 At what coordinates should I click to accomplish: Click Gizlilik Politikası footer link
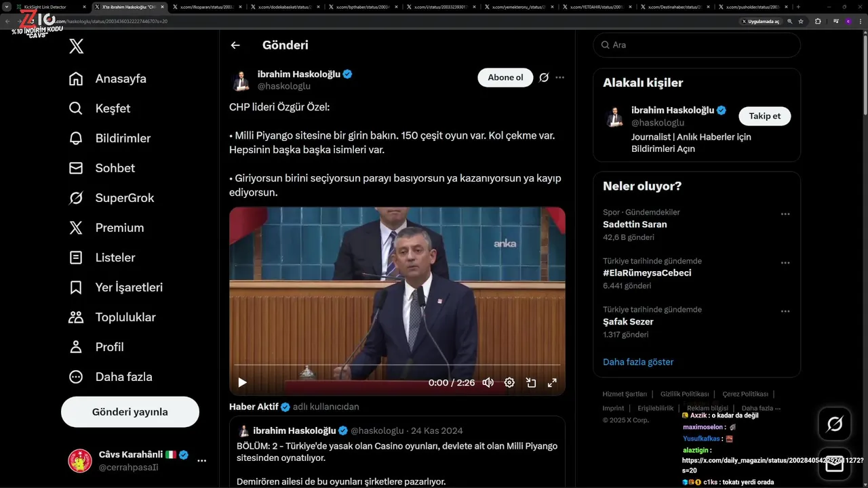pyautogui.click(x=684, y=394)
